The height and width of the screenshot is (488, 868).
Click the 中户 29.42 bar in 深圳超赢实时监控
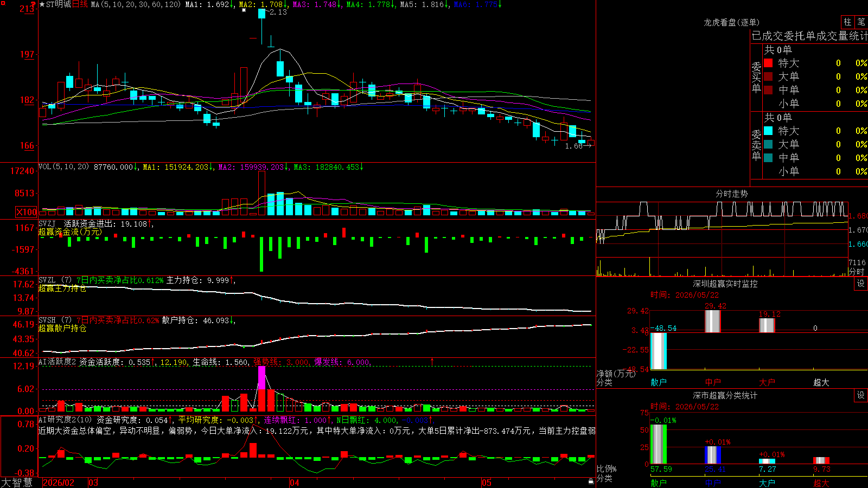[x=713, y=322]
